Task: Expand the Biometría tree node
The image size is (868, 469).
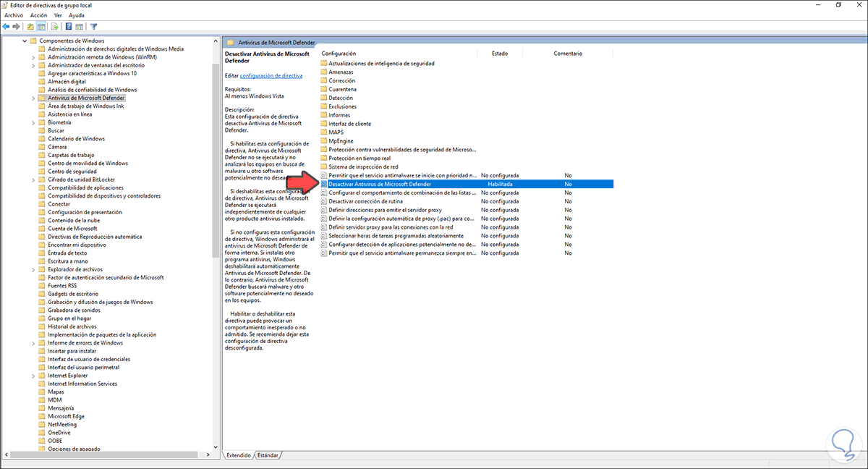Action: (x=33, y=122)
